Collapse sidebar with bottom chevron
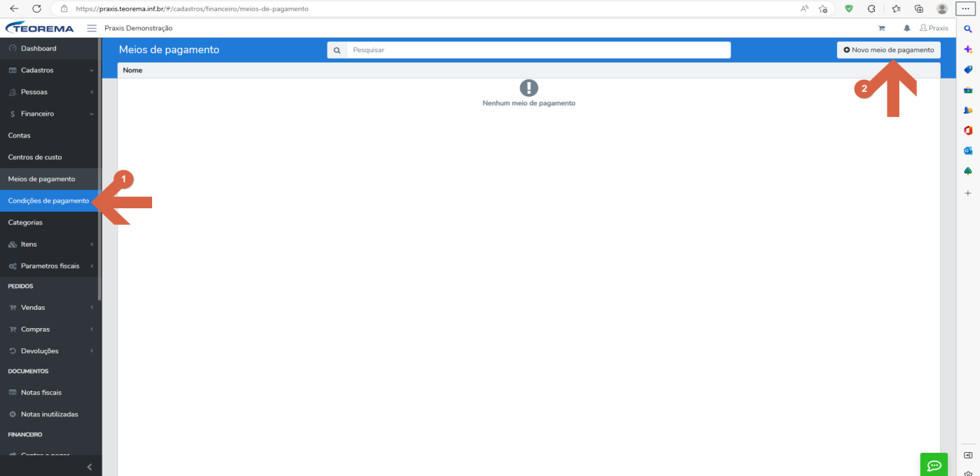 pyautogui.click(x=89, y=467)
